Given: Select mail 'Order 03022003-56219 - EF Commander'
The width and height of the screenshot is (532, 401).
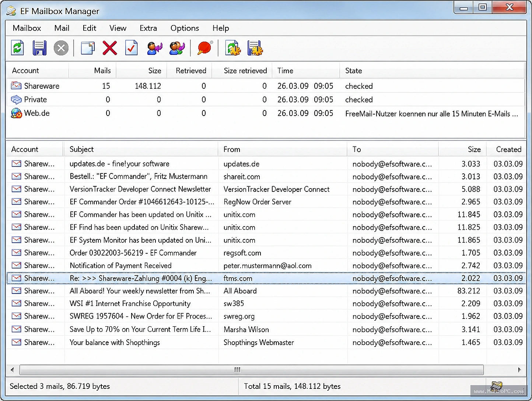Looking at the screenshot, I should point(133,253).
